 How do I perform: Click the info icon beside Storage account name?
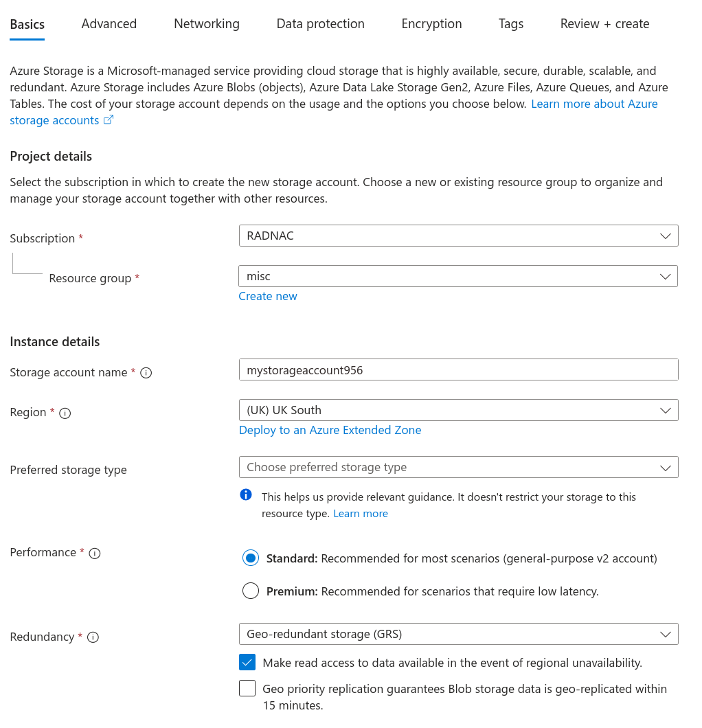click(146, 372)
